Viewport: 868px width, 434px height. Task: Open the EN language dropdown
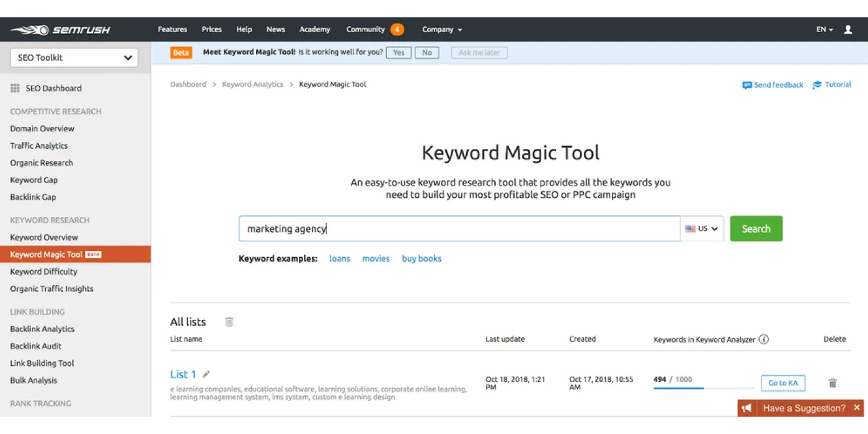tap(824, 30)
